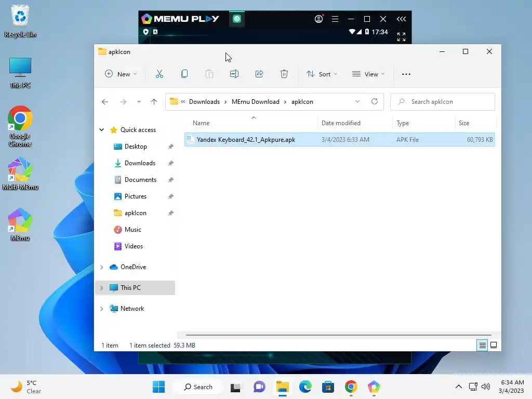Switch to Details view icon in status bar

pos(482,345)
